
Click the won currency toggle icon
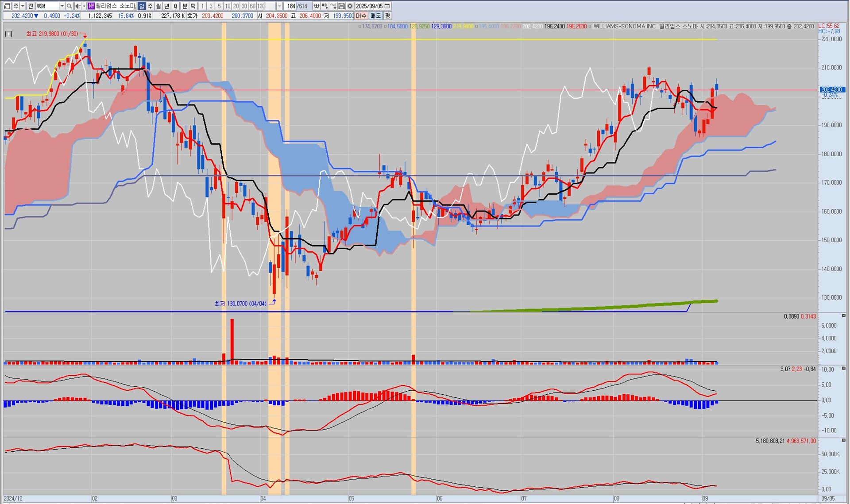click(x=316, y=6)
